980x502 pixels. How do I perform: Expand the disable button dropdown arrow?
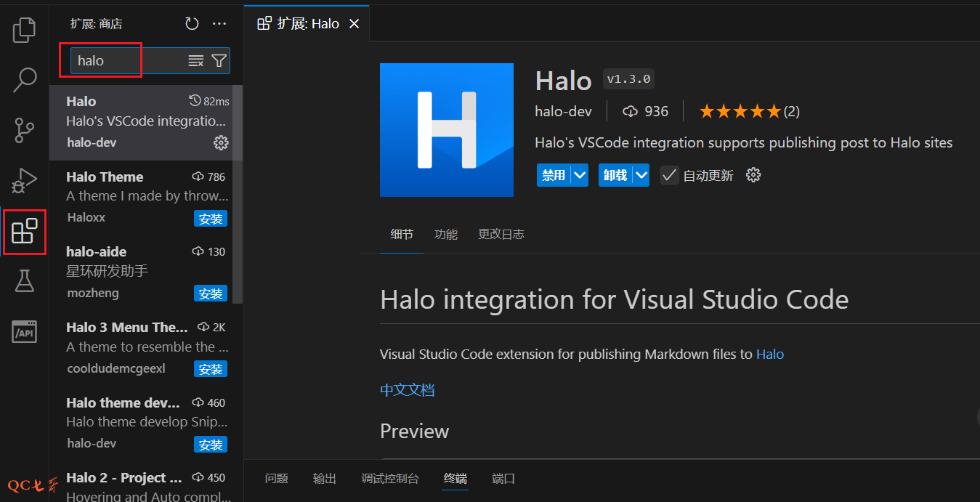[579, 175]
